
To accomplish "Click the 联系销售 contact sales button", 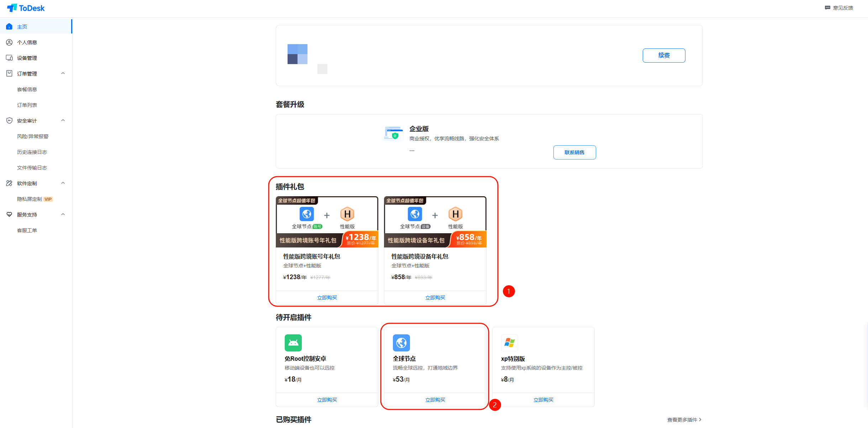I will pos(574,152).
